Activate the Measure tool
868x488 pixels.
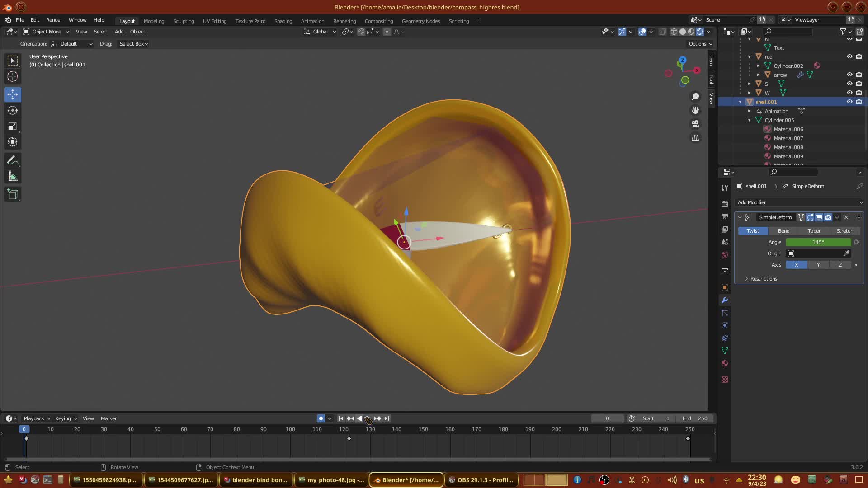tap(13, 177)
